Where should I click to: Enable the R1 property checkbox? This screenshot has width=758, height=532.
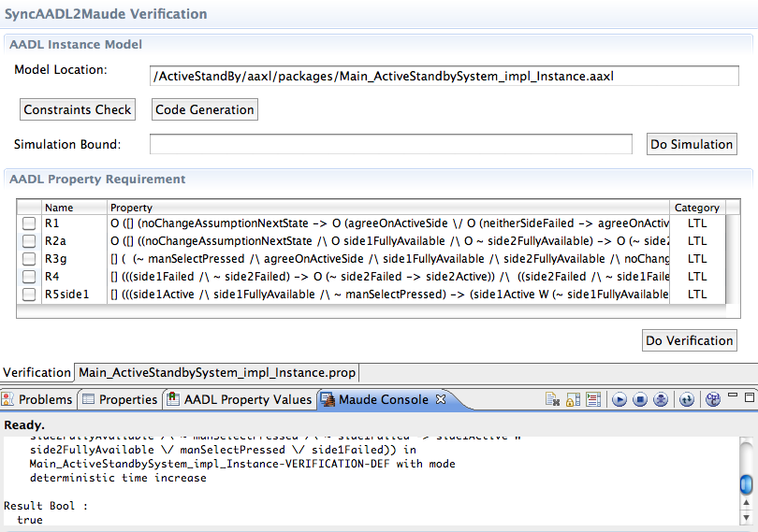pos(29,223)
